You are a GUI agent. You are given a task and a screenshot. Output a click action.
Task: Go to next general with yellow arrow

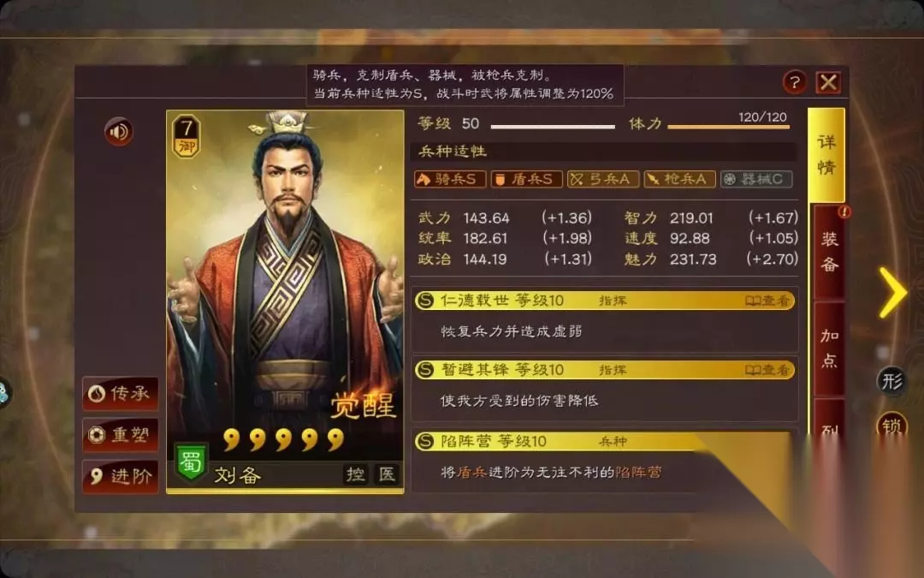coord(892,293)
